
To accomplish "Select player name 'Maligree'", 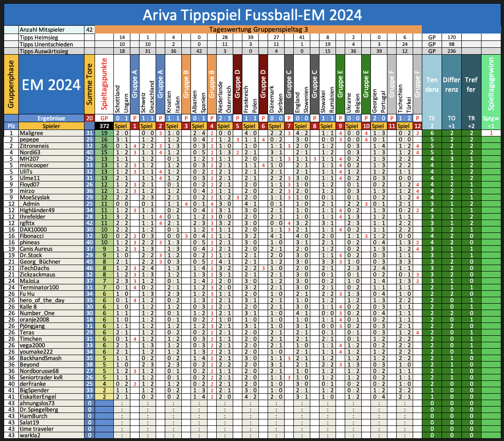I will tap(31, 133).
